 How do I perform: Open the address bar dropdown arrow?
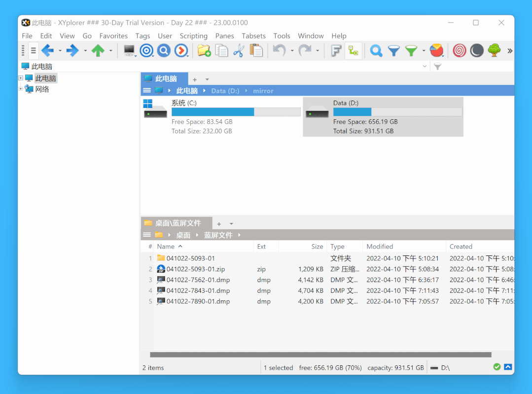(x=425, y=67)
